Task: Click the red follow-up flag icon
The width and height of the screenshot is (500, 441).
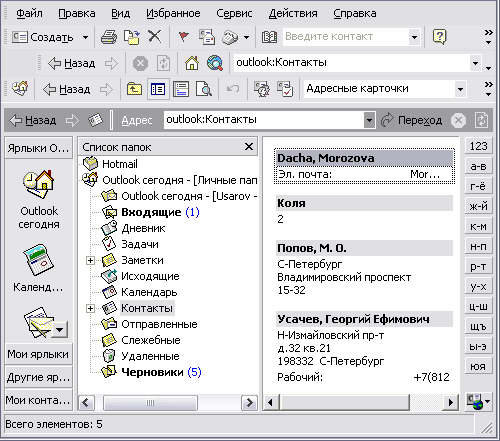Action: [x=183, y=37]
